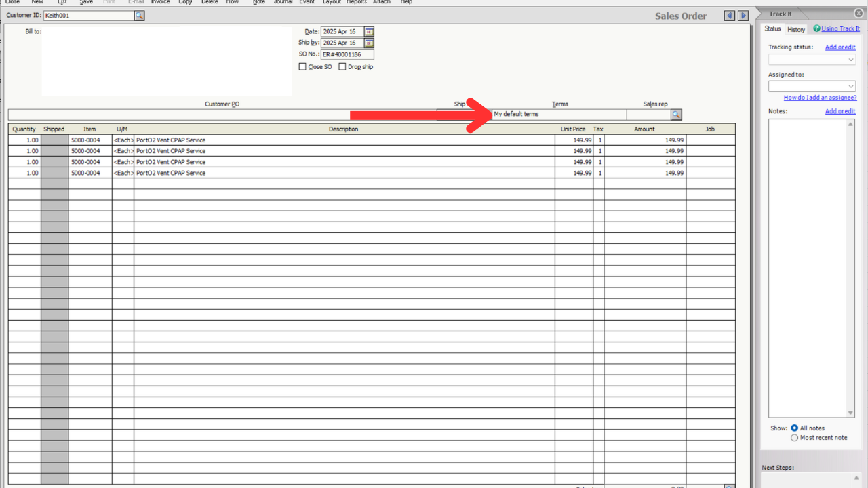Open the Ship by calendar picker
868x488 pixels.
369,43
